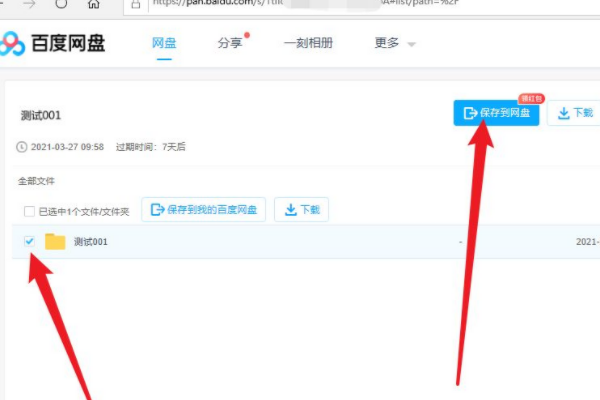Click the browser refresh icon
The width and height of the screenshot is (600, 400).
[61, 3]
